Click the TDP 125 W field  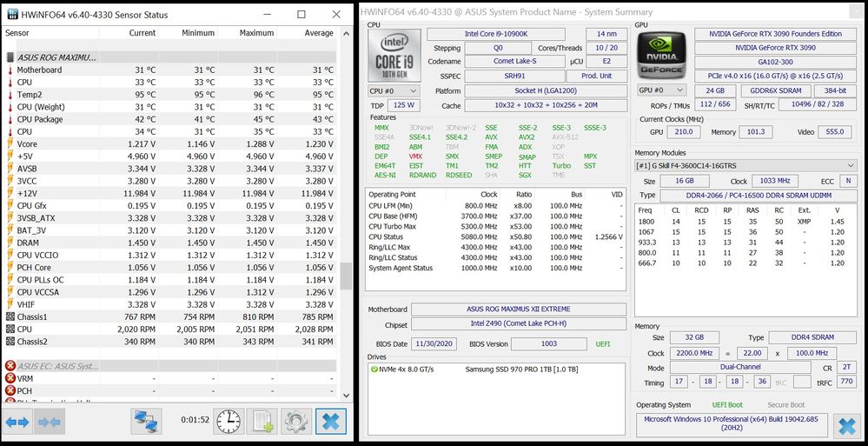click(x=403, y=104)
